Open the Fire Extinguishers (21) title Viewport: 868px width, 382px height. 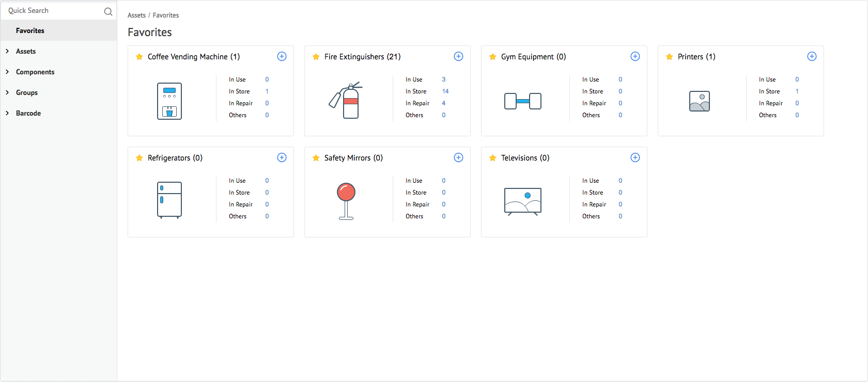362,57
